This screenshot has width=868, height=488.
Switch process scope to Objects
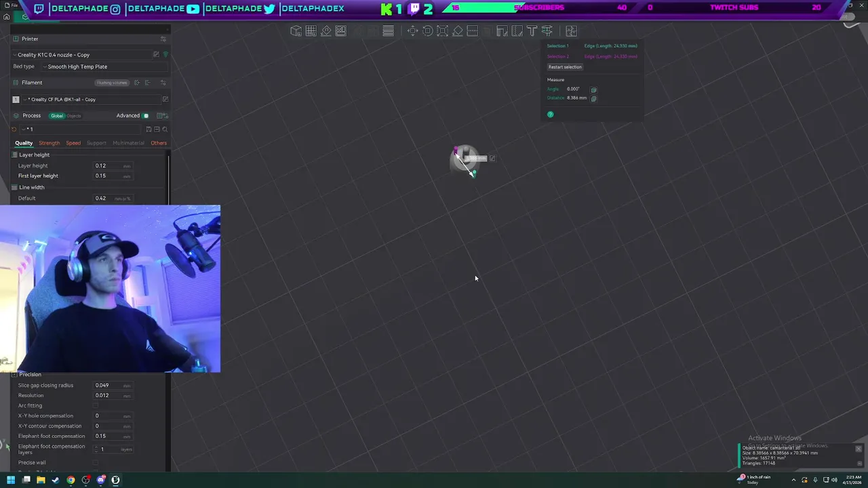pos(74,116)
